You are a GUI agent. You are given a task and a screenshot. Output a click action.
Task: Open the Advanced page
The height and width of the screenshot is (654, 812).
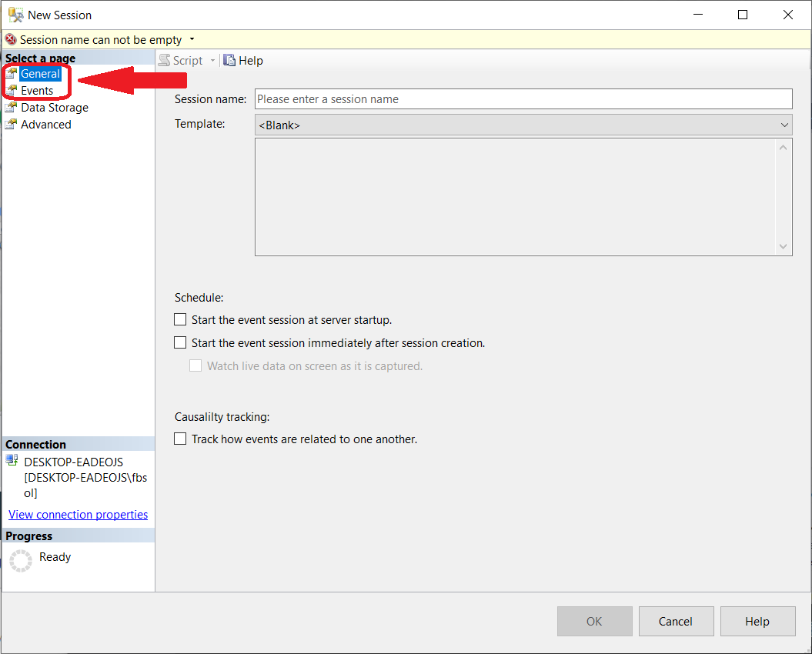pos(46,125)
